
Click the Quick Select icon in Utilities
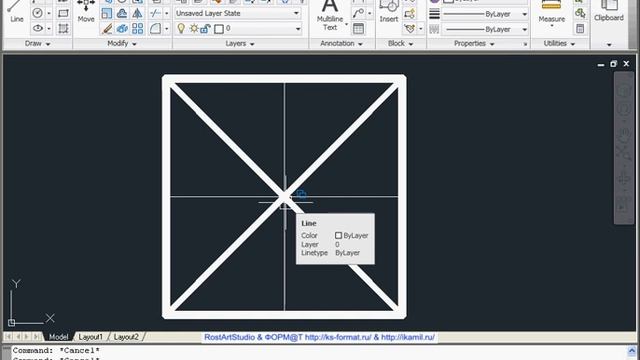580,13
